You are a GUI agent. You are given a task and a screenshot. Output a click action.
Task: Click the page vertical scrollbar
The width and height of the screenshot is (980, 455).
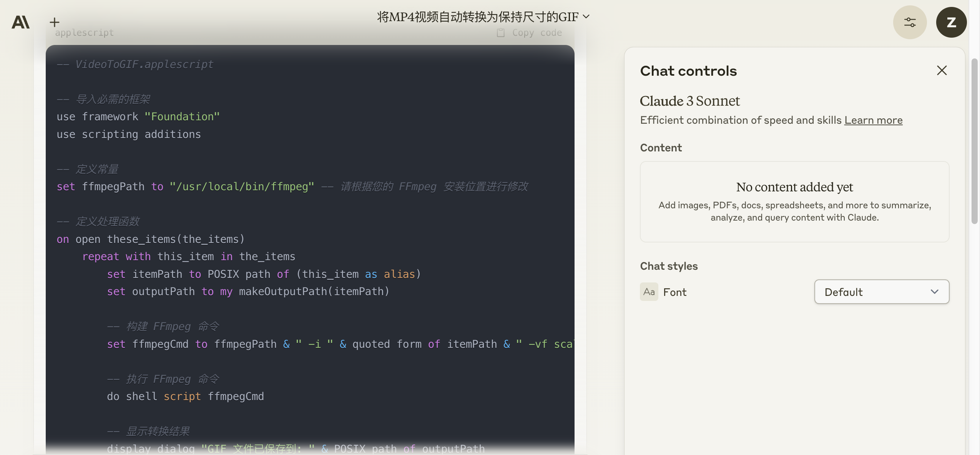pyautogui.click(x=974, y=140)
